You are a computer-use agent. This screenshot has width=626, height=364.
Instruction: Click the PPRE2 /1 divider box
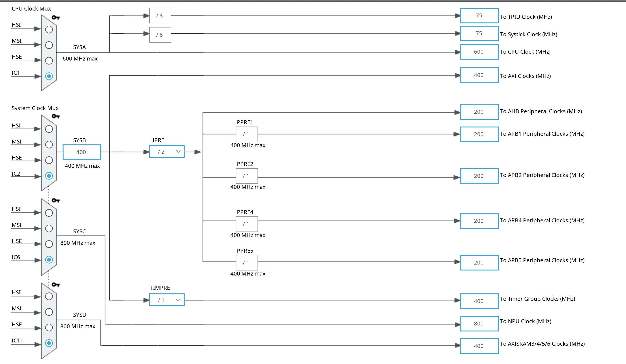[x=247, y=176]
